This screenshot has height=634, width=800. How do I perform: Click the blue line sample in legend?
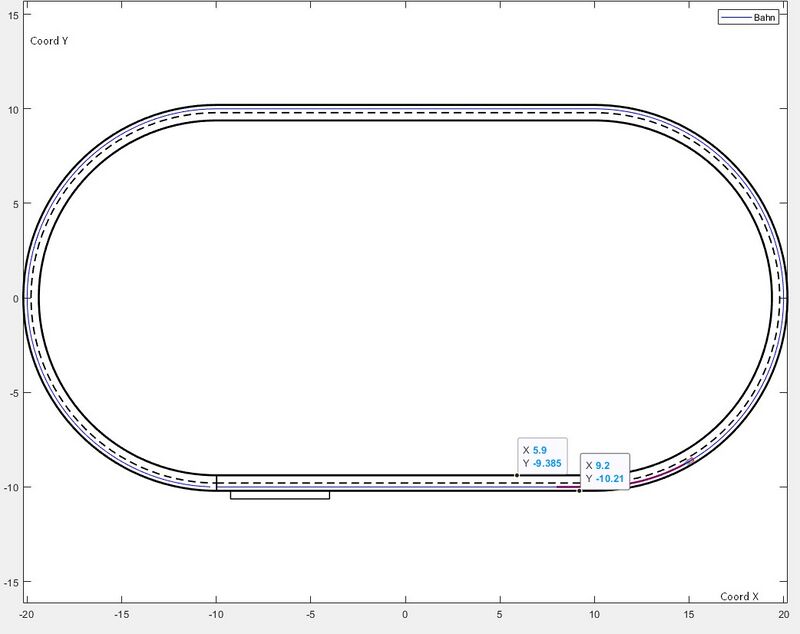(735, 17)
